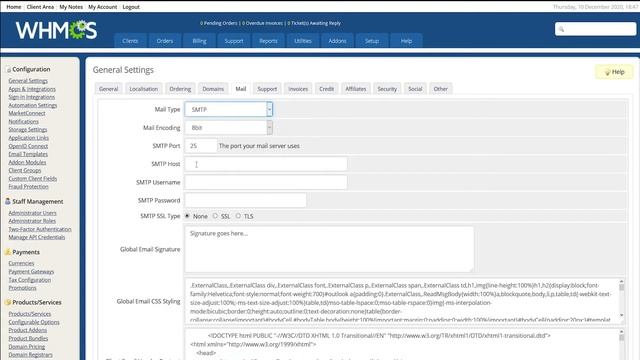Click the Products/Services section icon
640x360 pixels.
8,302
